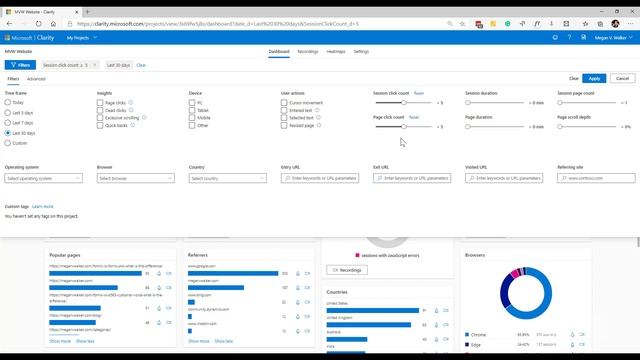Open browser settings ellipsis menu
640x360 pixels.
(x=631, y=24)
